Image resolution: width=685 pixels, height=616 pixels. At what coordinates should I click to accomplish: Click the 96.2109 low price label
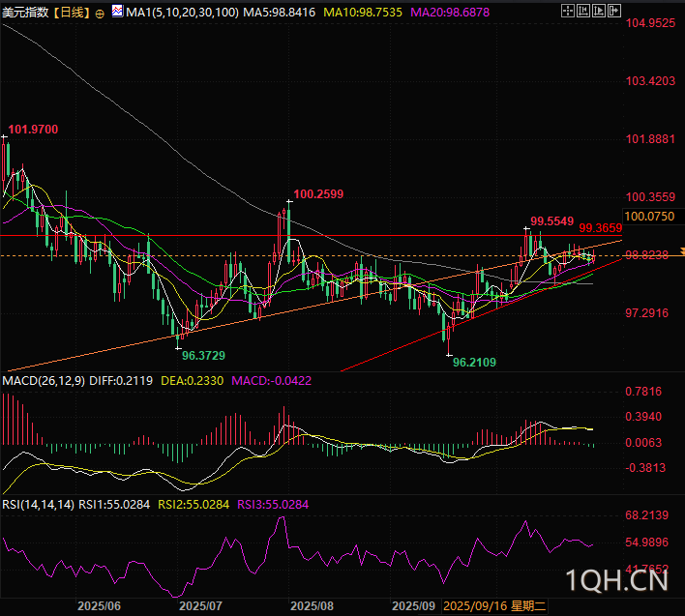pos(474,363)
